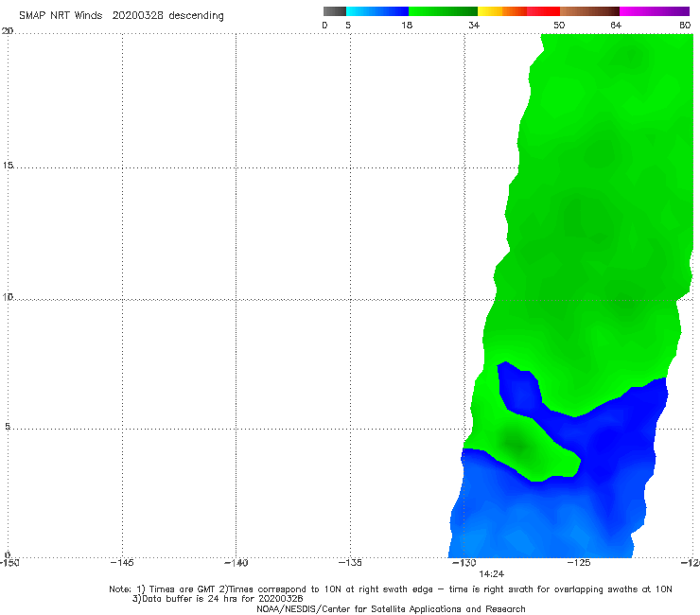Click the NOAA/NESDIS credit line
Viewport: 700px width, 615px height.
[x=391, y=609]
